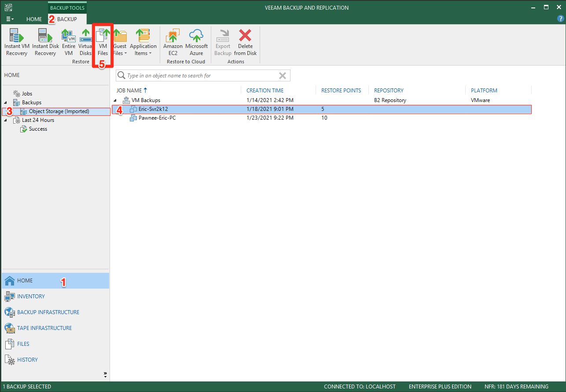This screenshot has width=566, height=392.
Task: Click restore points value 10
Action: (x=324, y=118)
